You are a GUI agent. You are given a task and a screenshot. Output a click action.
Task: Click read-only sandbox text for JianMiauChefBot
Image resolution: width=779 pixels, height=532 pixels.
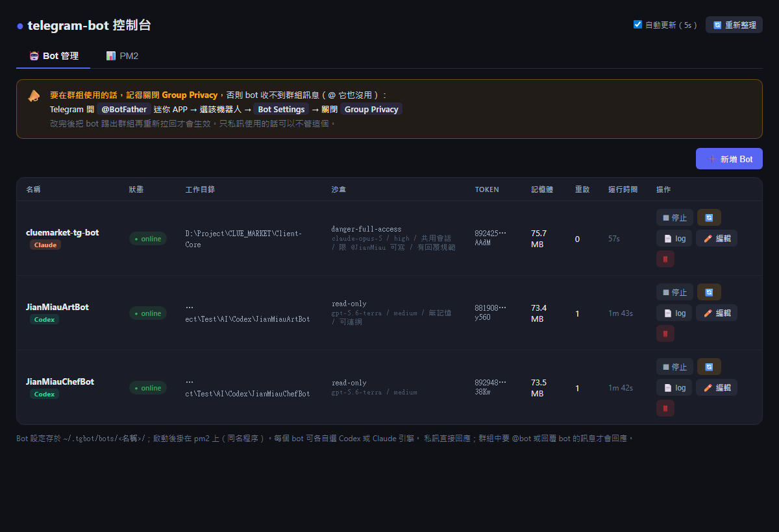point(349,383)
